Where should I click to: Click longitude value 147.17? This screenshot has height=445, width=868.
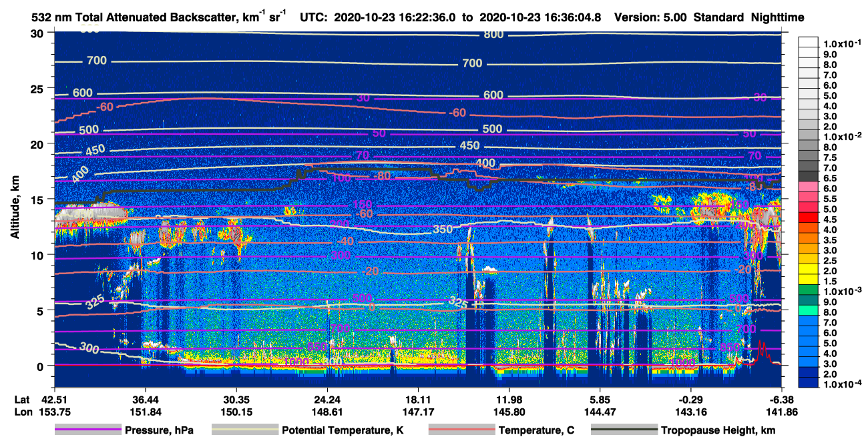pyautogui.click(x=418, y=412)
